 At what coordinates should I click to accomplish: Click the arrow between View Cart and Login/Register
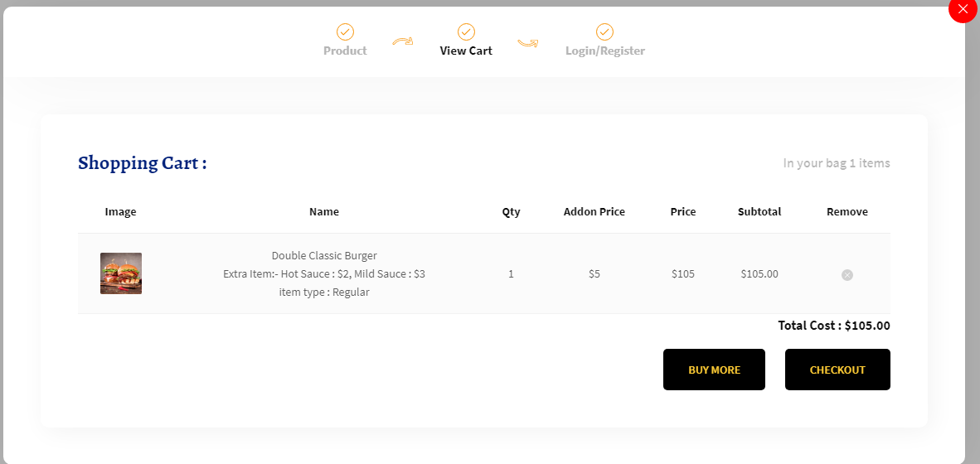[x=528, y=43]
